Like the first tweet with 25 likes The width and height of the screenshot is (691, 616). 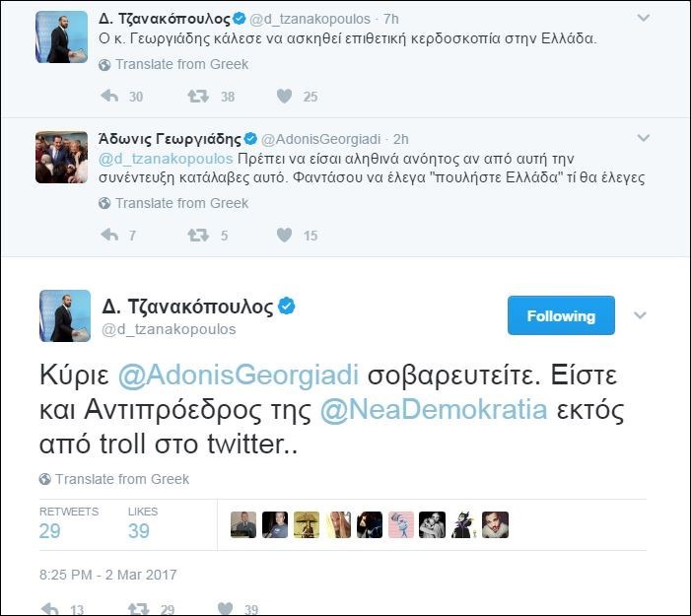pyautogui.click(x=285, y=96)
